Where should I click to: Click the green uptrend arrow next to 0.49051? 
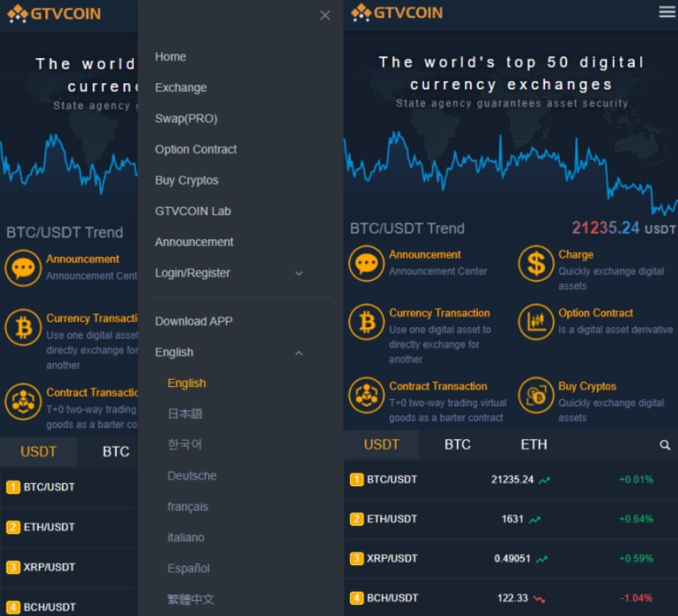[542, 559]
